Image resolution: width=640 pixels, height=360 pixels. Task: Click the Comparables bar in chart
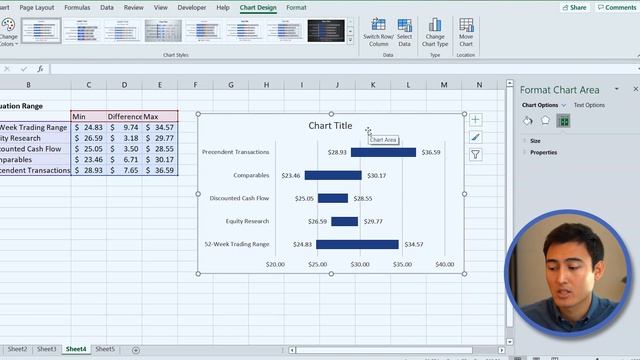[x=333, y=176]
